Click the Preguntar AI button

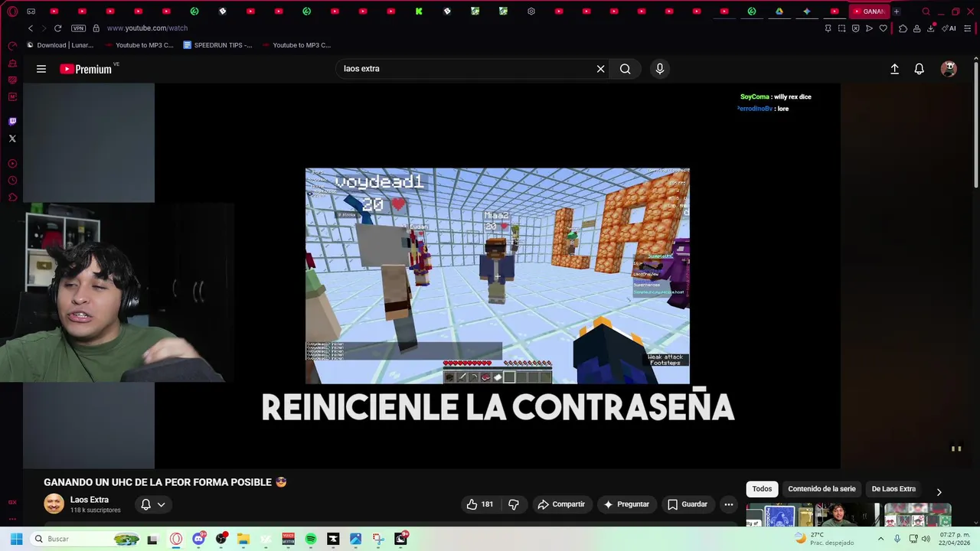coord(626,504)
